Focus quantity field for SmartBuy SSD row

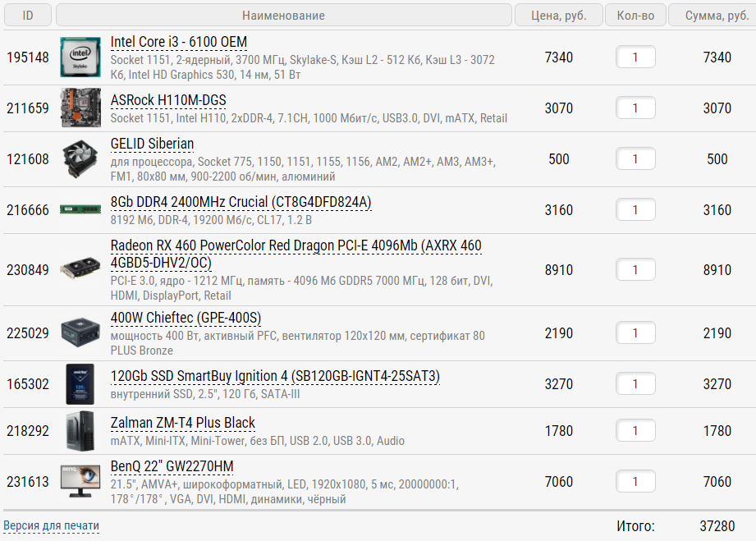click(635, 384)
